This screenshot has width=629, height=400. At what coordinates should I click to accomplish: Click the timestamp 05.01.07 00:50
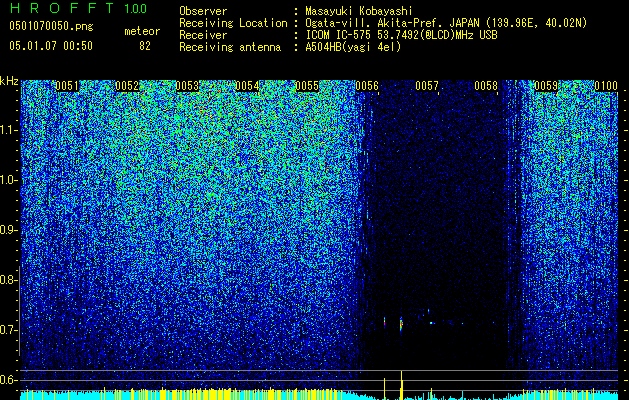click(51, 46)
